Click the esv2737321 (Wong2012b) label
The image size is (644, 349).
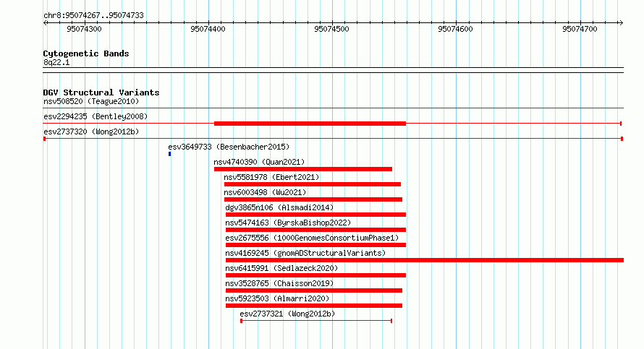point(287,314)
